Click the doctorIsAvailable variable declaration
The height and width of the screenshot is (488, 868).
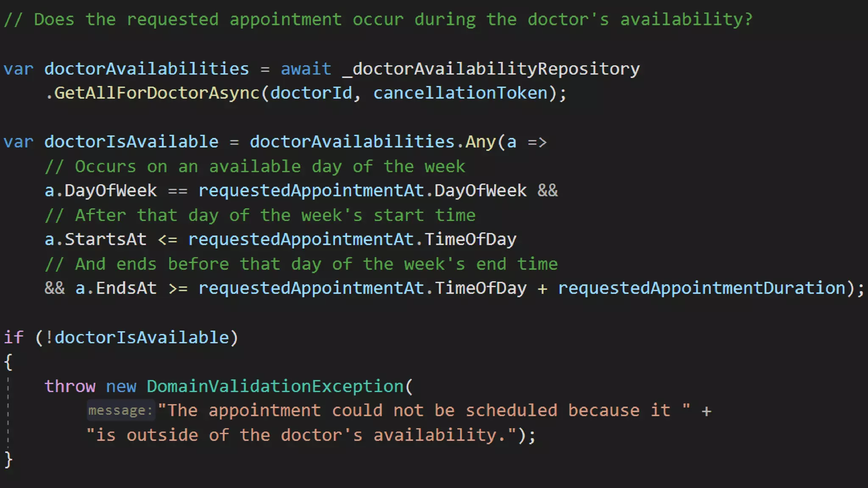131,142
